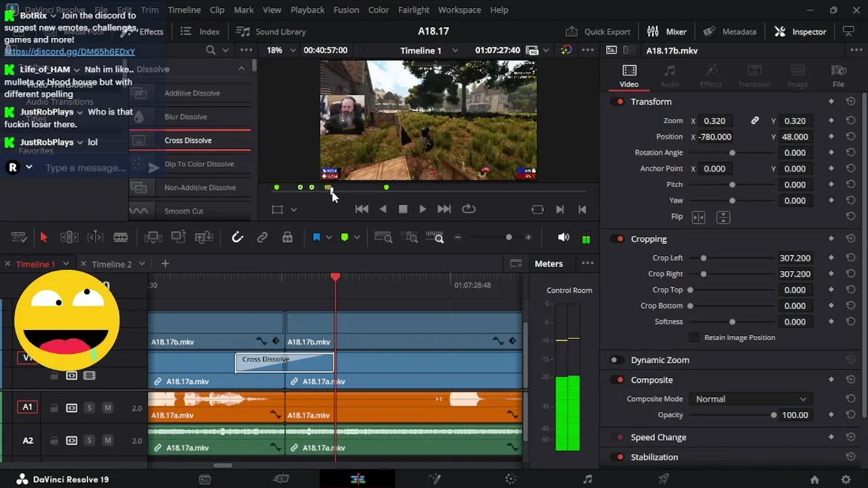
Task: Enable the Dynamic Zoom toggle
Action: pyautogui.click(x=616, y=360)
